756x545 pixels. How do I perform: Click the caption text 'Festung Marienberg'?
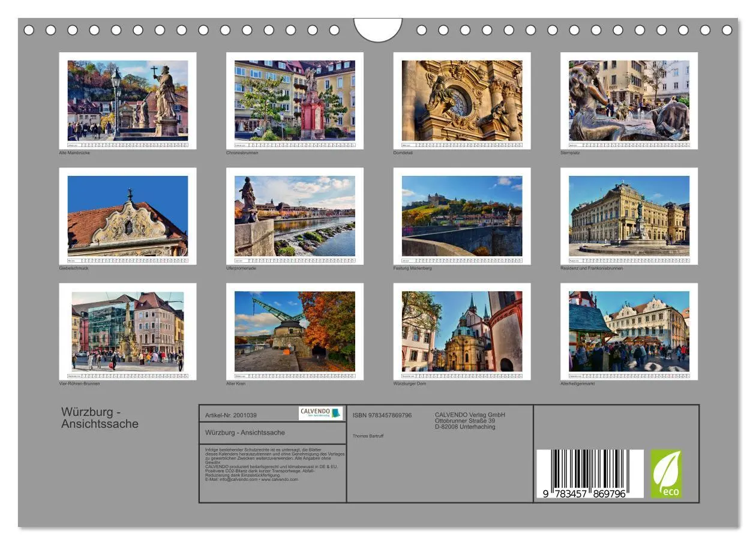click(x=413, y=268)
